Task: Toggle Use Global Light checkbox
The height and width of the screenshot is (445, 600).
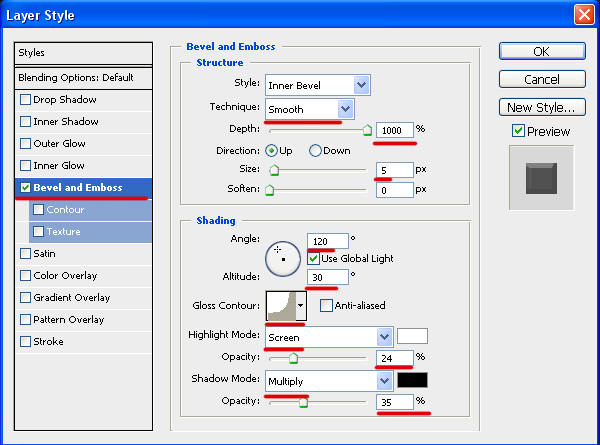Action: 314,259
